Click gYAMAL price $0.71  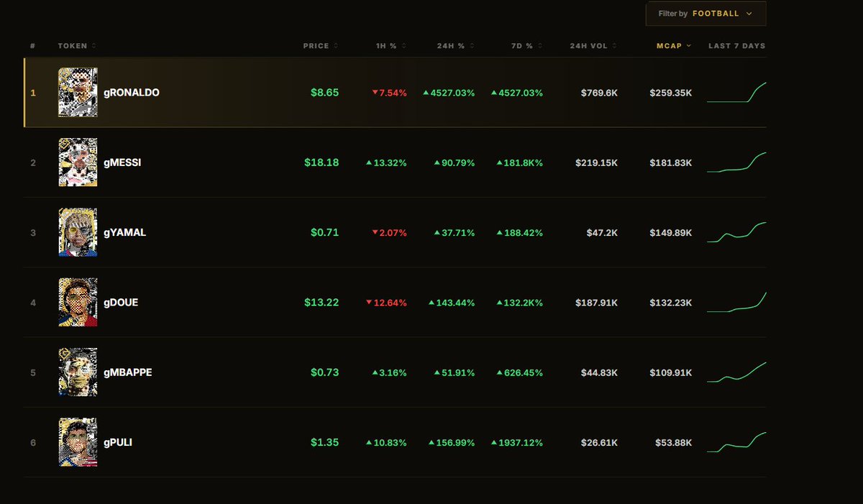pos(324,232)
